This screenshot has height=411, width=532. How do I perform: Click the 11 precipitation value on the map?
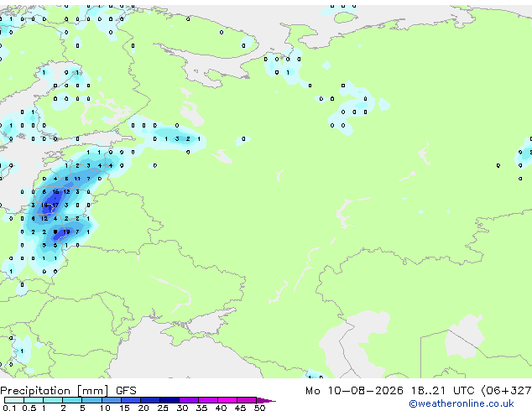pos(77,179)
